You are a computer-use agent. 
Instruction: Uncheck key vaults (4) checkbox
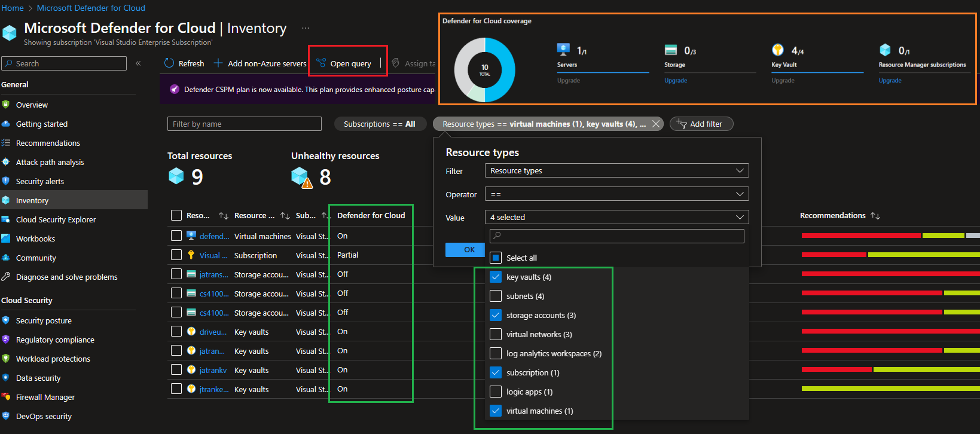point(496,277)
